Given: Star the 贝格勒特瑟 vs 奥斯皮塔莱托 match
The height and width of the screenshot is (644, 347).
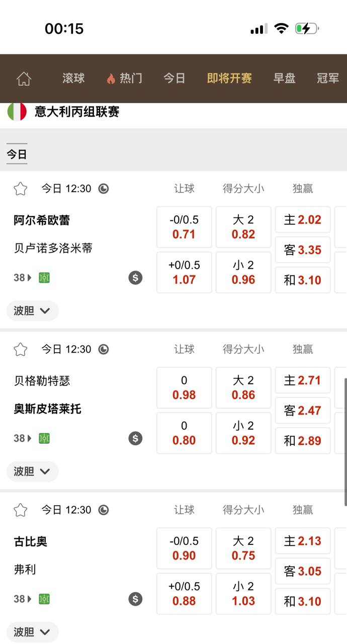Looking at the screenshot, I should [20, 349].
